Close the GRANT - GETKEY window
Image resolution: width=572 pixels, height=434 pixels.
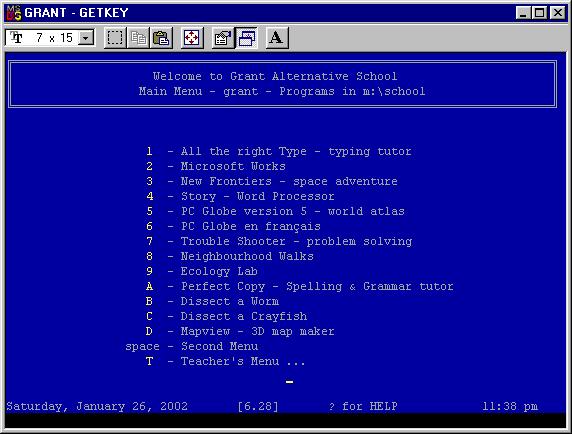click(x=558, y=13)
